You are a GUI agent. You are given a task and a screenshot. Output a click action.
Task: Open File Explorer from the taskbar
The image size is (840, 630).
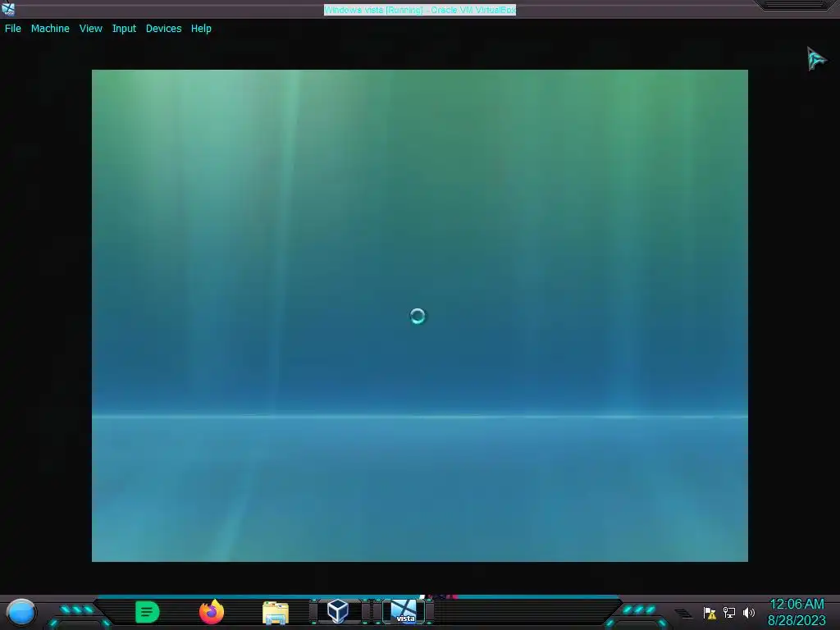[x=276, y=613]
